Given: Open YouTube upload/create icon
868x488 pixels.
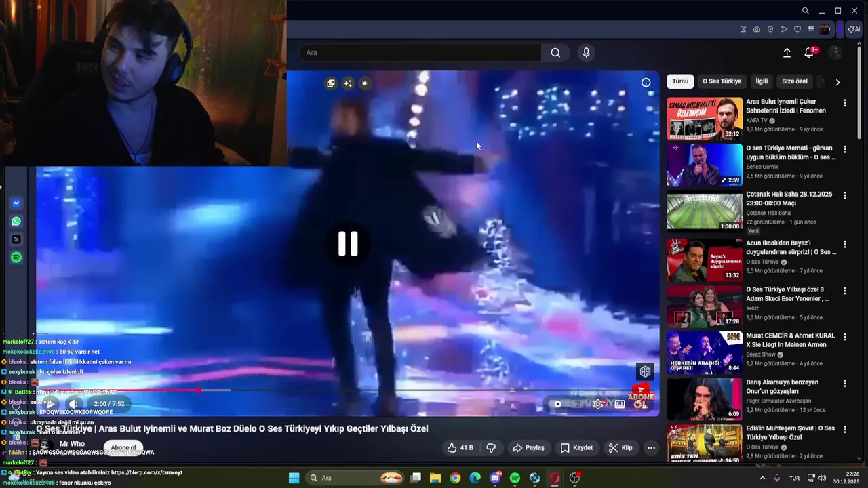Looking at the screenshot, I should point(787,53).
